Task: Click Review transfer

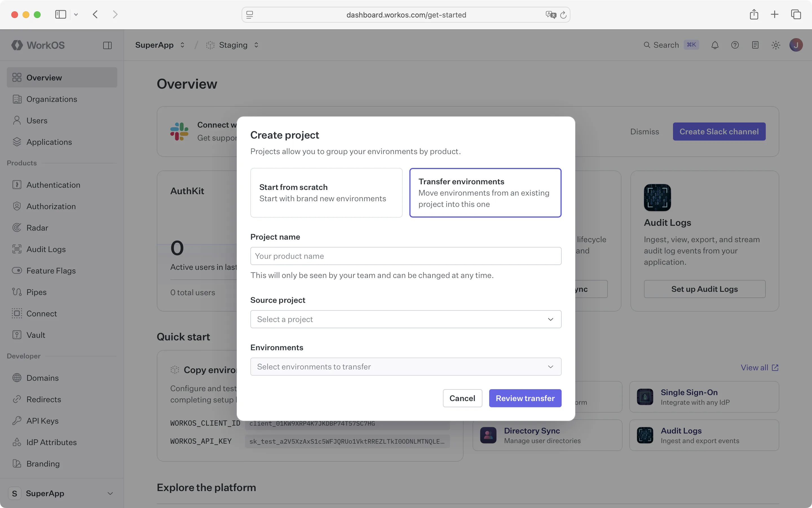Action: [525, 398]
